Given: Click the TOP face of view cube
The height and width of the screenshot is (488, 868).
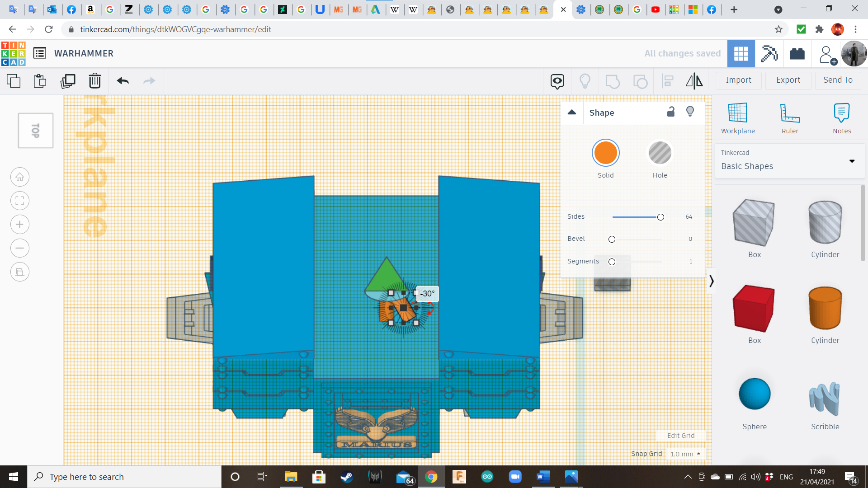Looking at the screenshot, I should (x=36, y=131).
